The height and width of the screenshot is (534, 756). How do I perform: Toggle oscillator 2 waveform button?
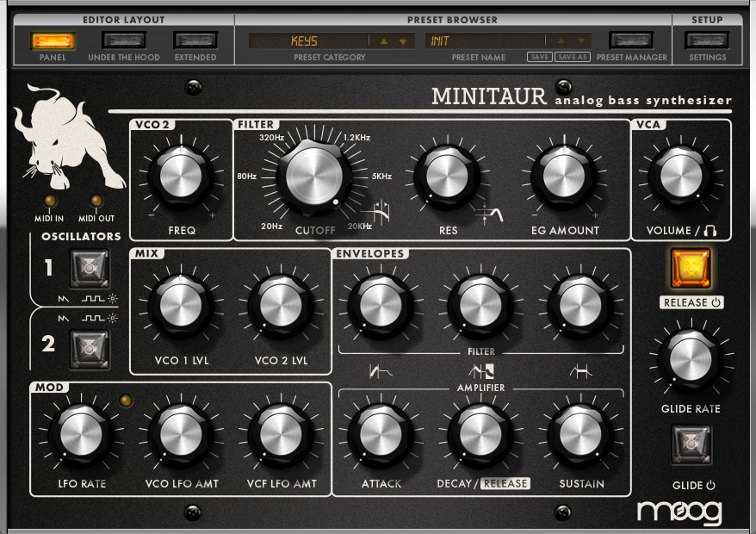tap(90, 349)
